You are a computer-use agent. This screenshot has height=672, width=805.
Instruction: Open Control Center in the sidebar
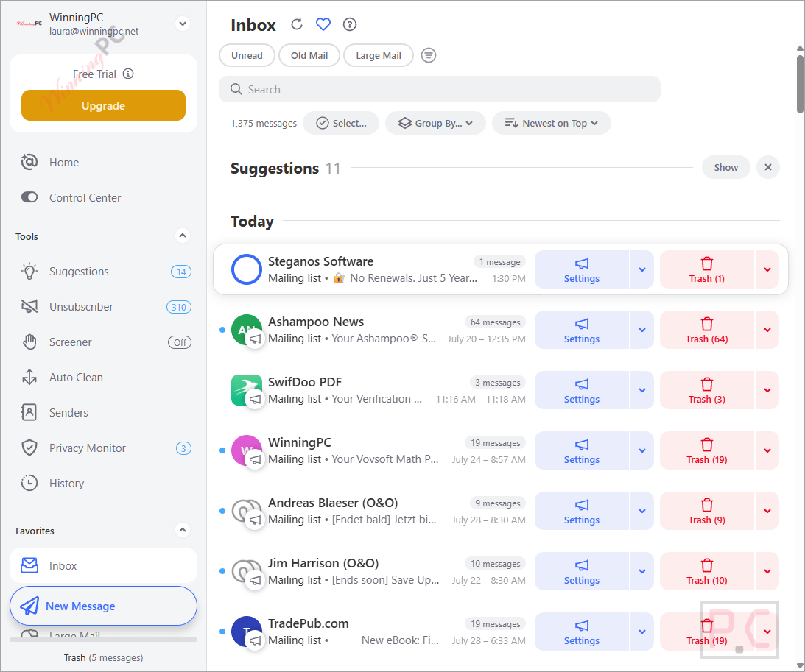click(x=102, y=197)
